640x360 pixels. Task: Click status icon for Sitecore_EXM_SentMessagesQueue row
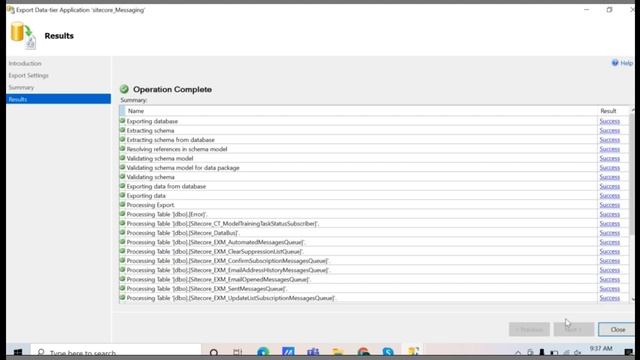(x=122, y=288)
